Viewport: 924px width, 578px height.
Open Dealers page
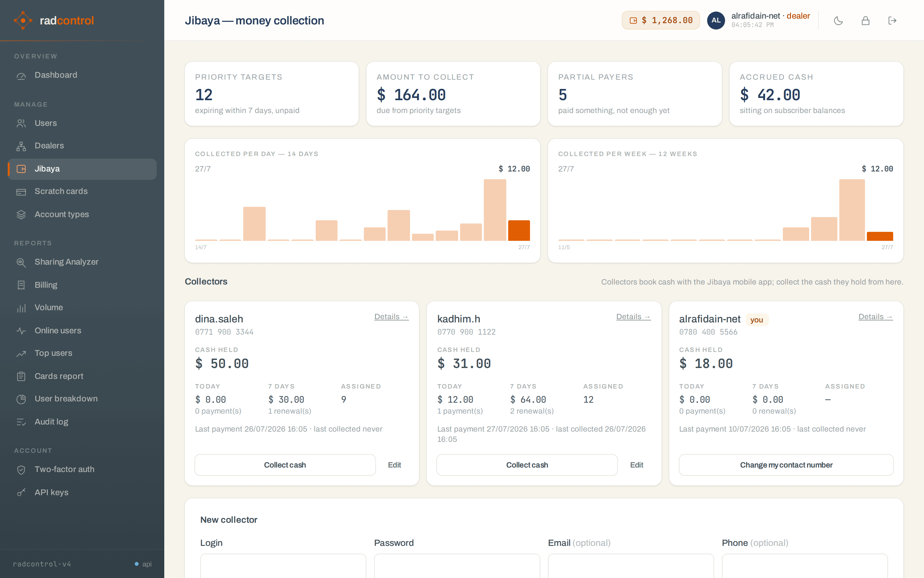coord(82,146)
